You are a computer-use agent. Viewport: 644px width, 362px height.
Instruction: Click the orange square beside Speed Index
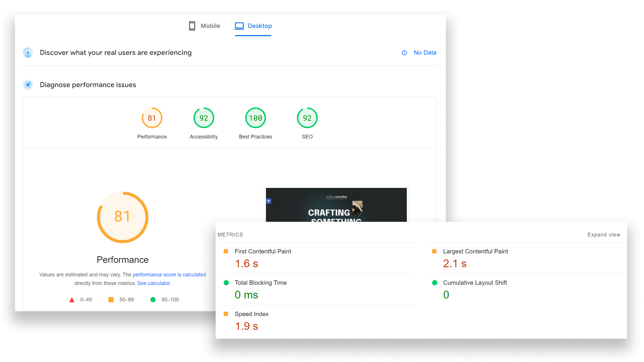(x=226, y=314)
